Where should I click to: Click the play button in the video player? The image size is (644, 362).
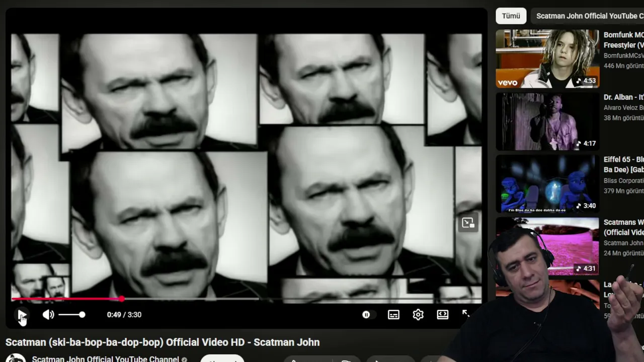[x=22, y=315]
